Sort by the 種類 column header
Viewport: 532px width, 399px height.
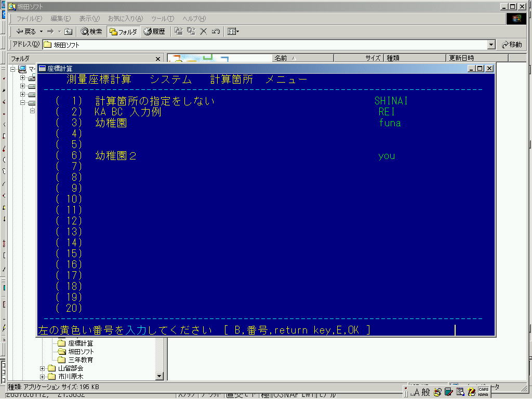click(415, 58)
